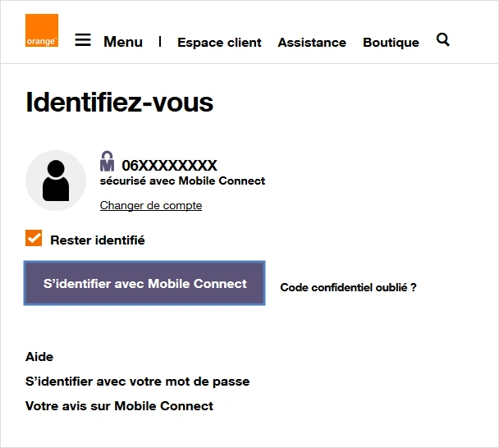Click the Identifiez-vous heading

click(120, 103)
